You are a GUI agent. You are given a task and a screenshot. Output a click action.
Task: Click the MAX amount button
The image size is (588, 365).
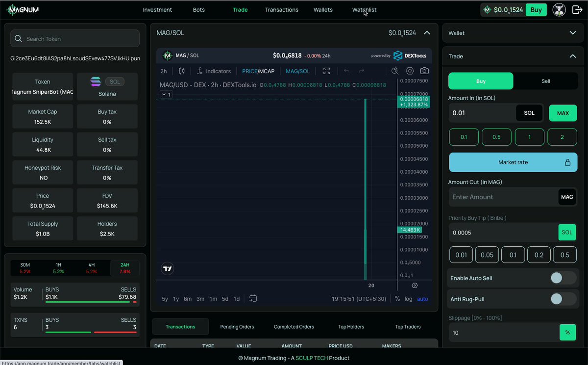563,113
